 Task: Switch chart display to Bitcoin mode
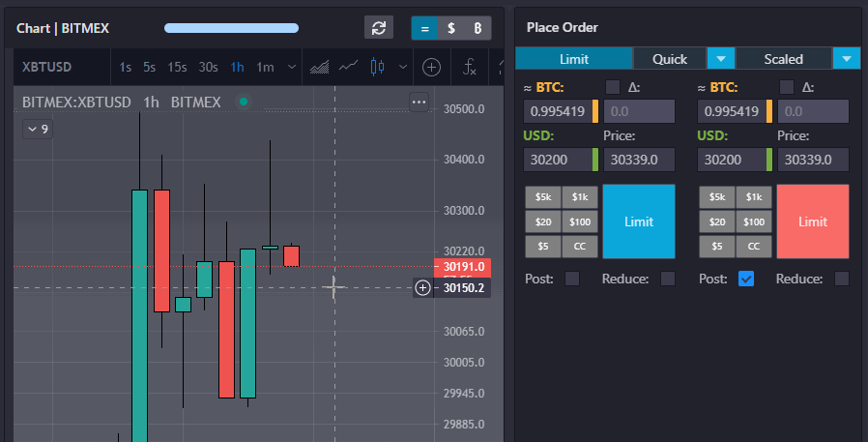point(477,28)
